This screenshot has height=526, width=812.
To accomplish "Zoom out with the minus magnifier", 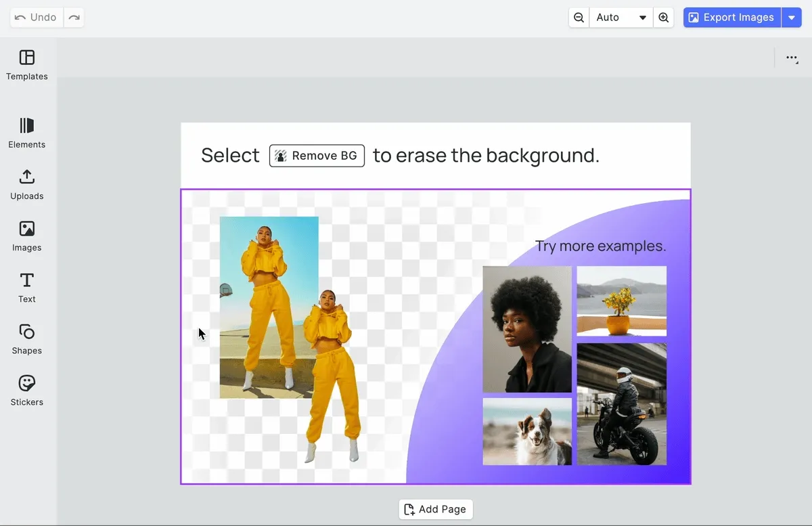I will (579, 18).
